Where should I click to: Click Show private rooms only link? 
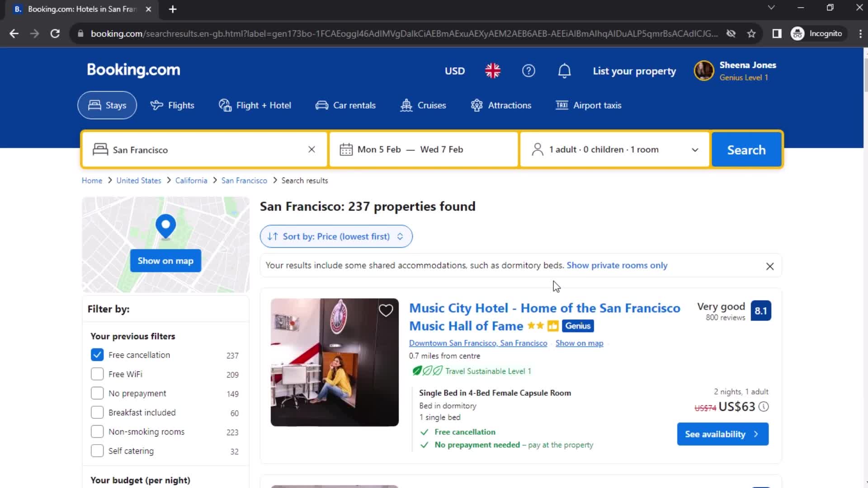pyautogui.click(x=617, y=265)
